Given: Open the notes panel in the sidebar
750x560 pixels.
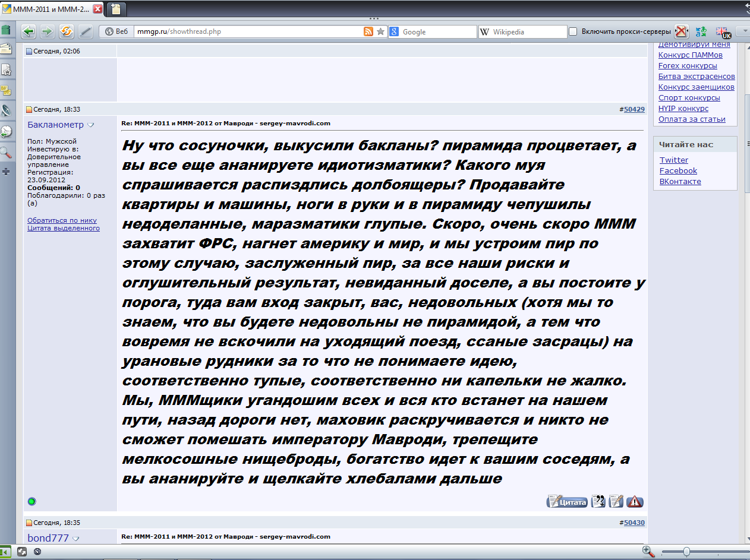Looking at the screenshot, I should 6,90.
